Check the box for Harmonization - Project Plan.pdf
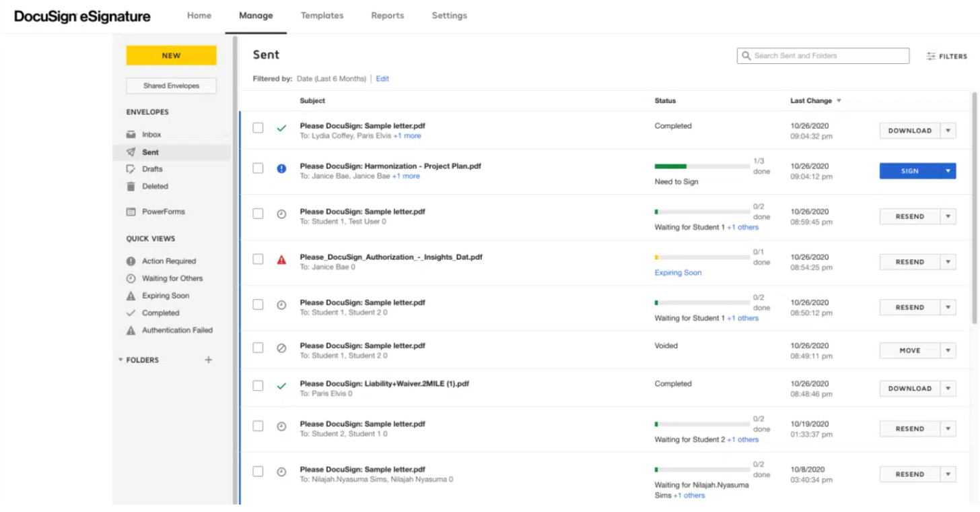Image resolution: width=980 pixels, height=512 pixels. click(258, 168)
